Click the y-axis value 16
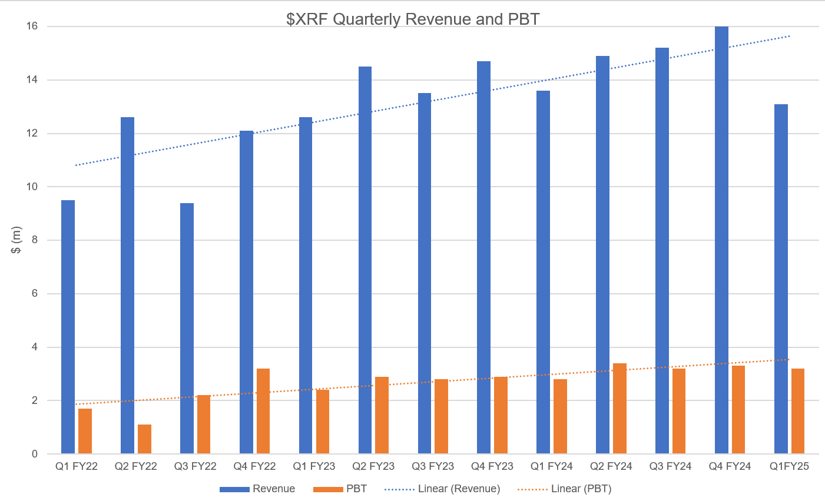This screenshot has height=504, width=825. click(32, 26)
